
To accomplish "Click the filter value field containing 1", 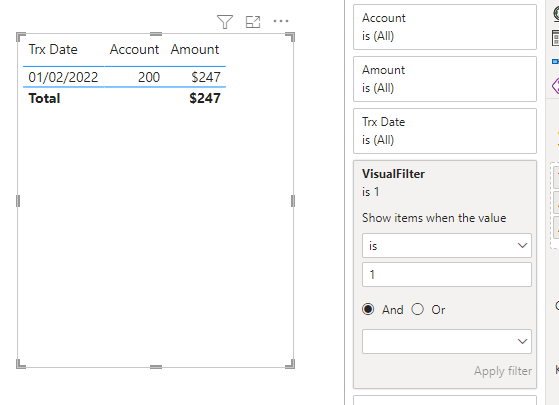I will click(447, 275).
